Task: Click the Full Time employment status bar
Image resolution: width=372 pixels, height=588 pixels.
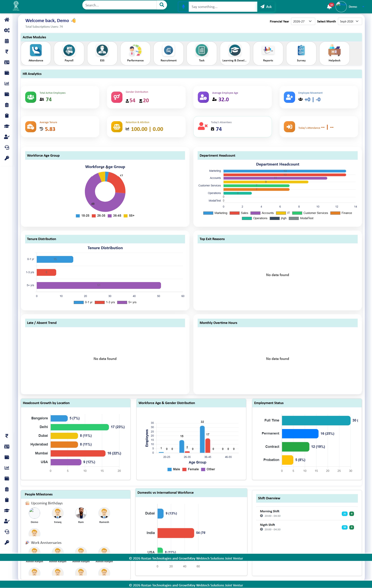Action: click(x=316, y=421)
